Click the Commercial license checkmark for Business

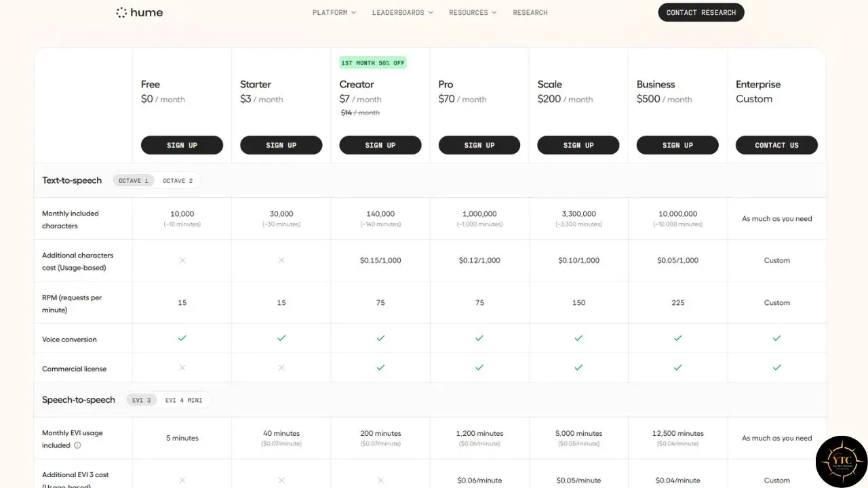(x=677, y=367)
